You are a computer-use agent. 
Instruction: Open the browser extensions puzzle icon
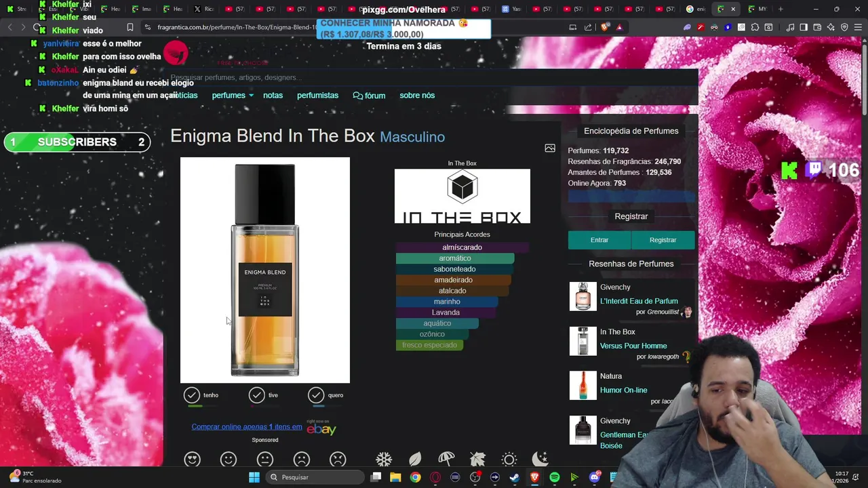coord(755,27)
